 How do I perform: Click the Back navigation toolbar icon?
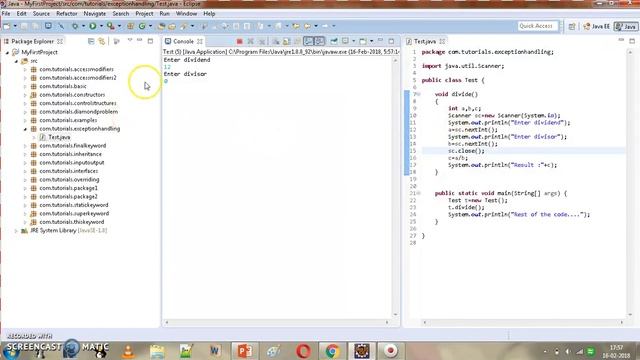click(x=307, y=26)
